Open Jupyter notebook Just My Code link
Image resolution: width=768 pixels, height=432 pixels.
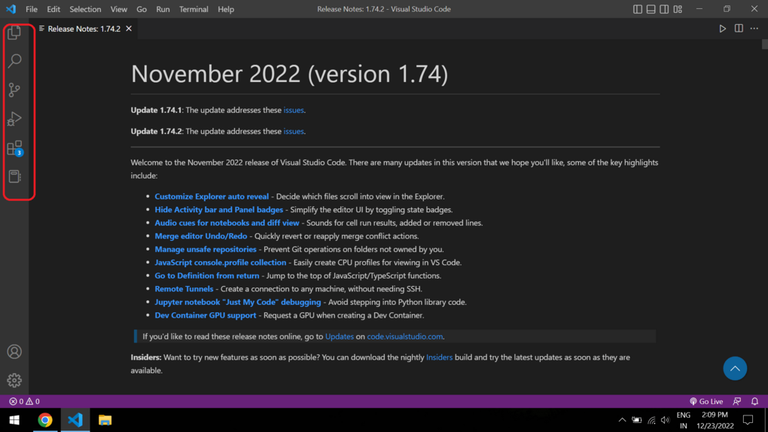pyautogui.click(x=238, y=302)
